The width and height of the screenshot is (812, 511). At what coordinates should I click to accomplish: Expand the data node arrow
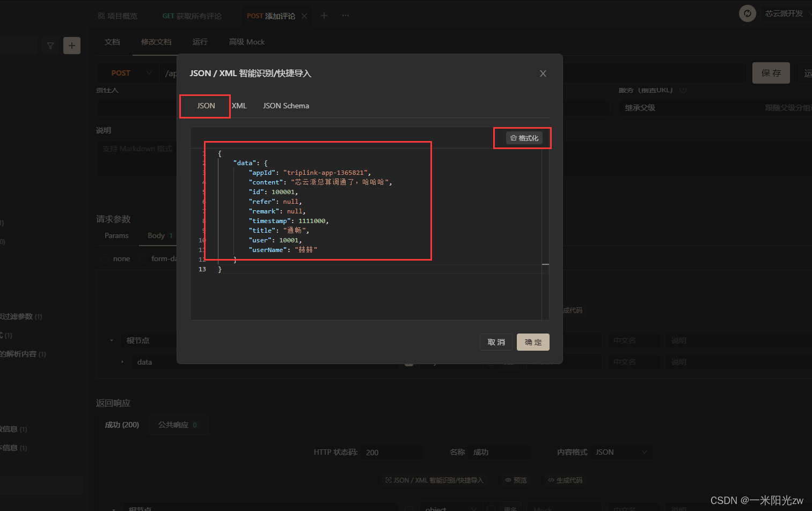click(x=122, y=362)
